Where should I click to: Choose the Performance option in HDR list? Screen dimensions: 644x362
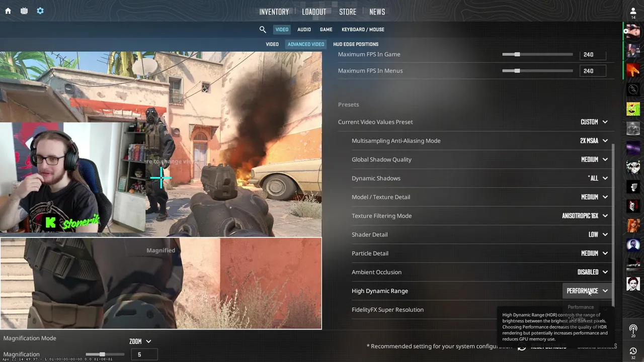(581, 307)
